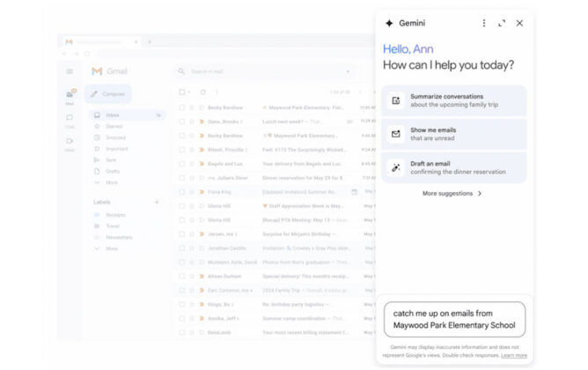The image size is (588, 370).
Task: Close the Gemini side panel
Action: (519, 23)
